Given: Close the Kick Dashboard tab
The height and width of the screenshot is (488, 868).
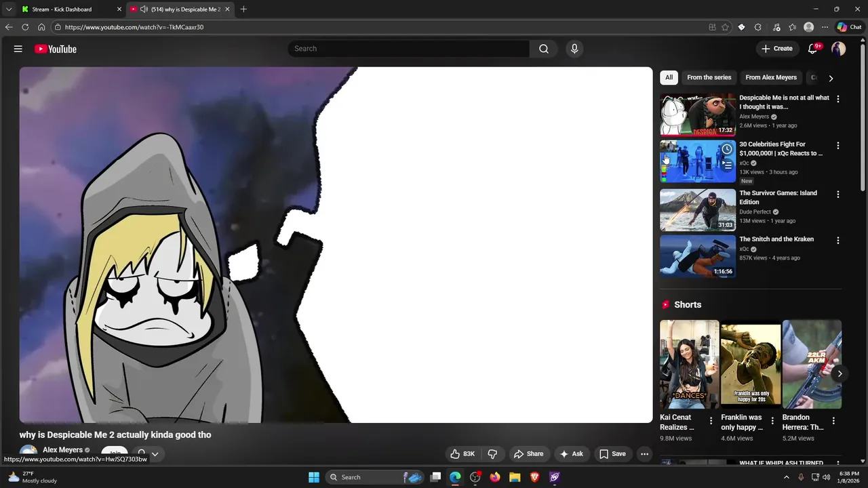Looking at the screenshot, I should (119, 9).
